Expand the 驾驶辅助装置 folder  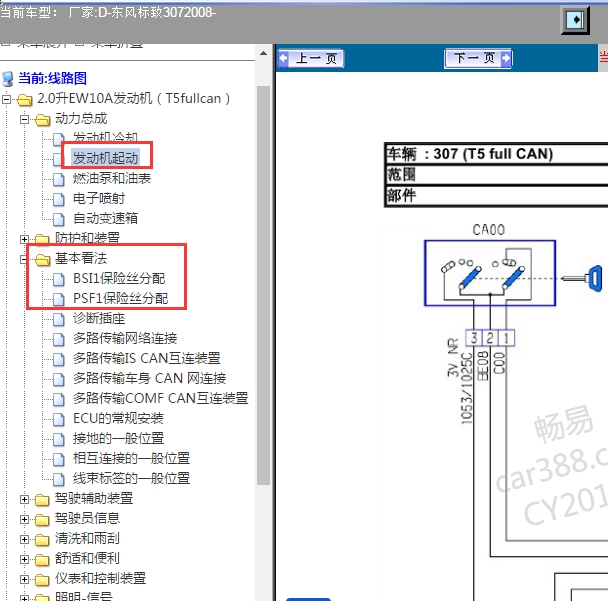[x=24, y=499]
